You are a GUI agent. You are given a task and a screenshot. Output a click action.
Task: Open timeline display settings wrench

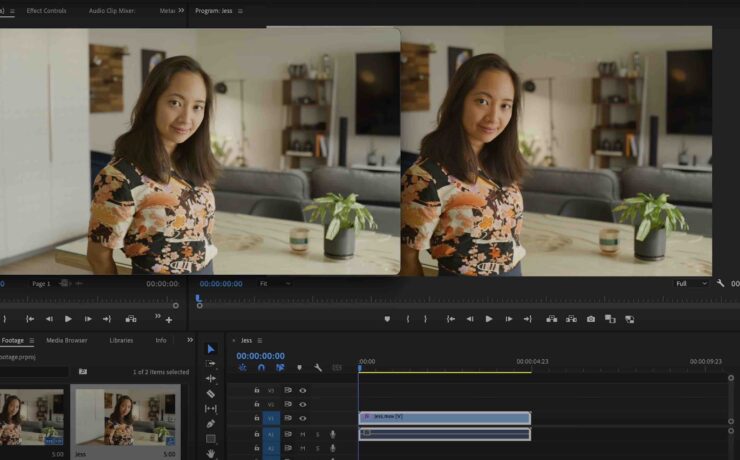[x=318, y=368]
